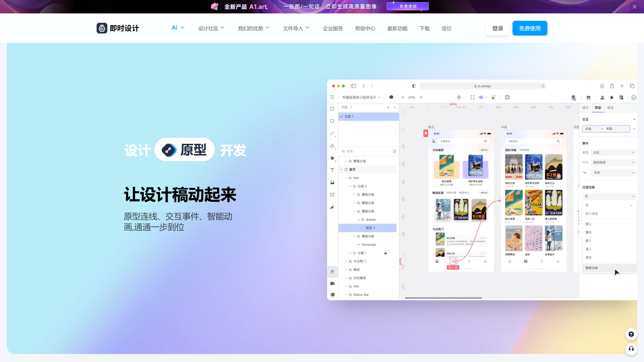Open the 下载 link in navigation
The height and width of the screenshot is (362, 644).
pos(425,28)
